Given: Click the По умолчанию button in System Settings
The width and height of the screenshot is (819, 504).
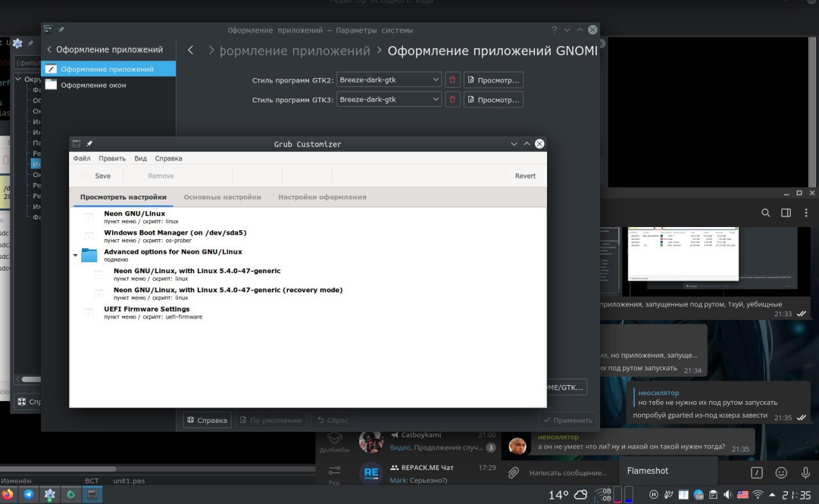Looking at the screenshot, I should point(270,420).
